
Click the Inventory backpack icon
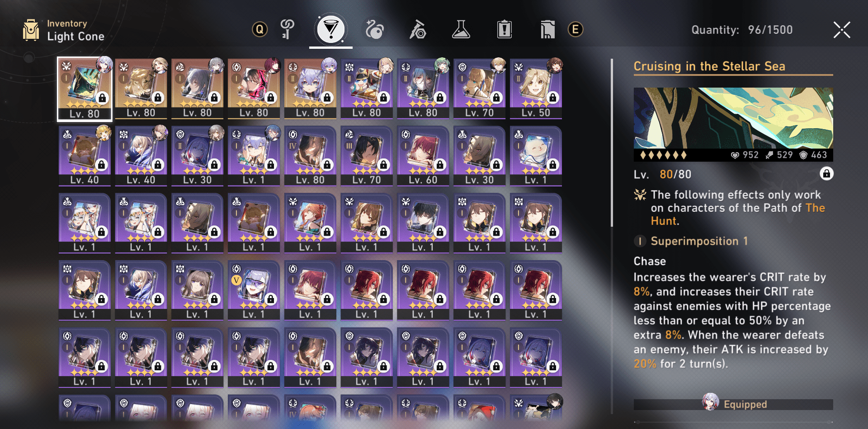point(31,30)
